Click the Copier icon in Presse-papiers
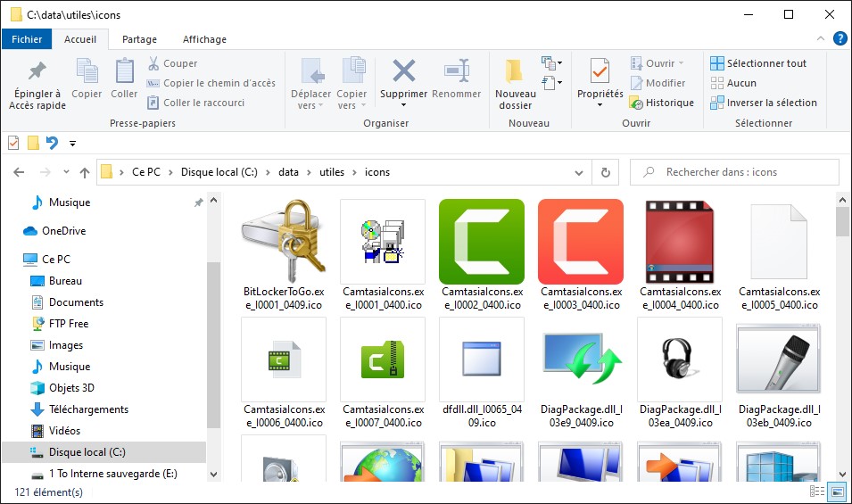Image resolution: width=852 pixels, height=504 pixels. point(87,71)
